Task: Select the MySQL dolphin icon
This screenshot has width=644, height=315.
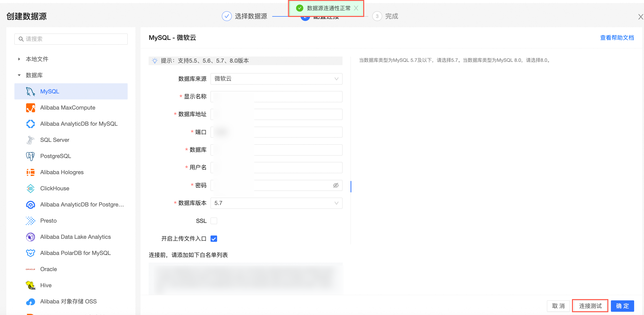Action: (x=30, y=91)
